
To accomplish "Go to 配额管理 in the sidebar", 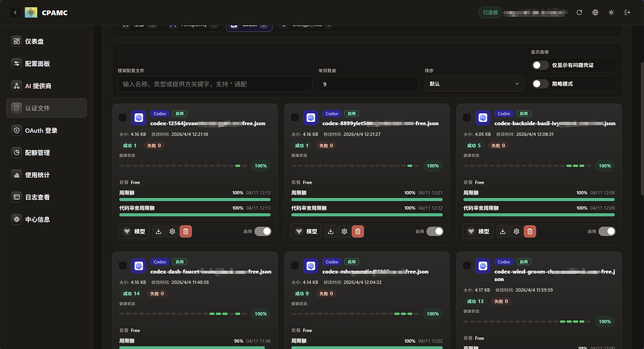I will pyautogui.click(x=47, y=153).
